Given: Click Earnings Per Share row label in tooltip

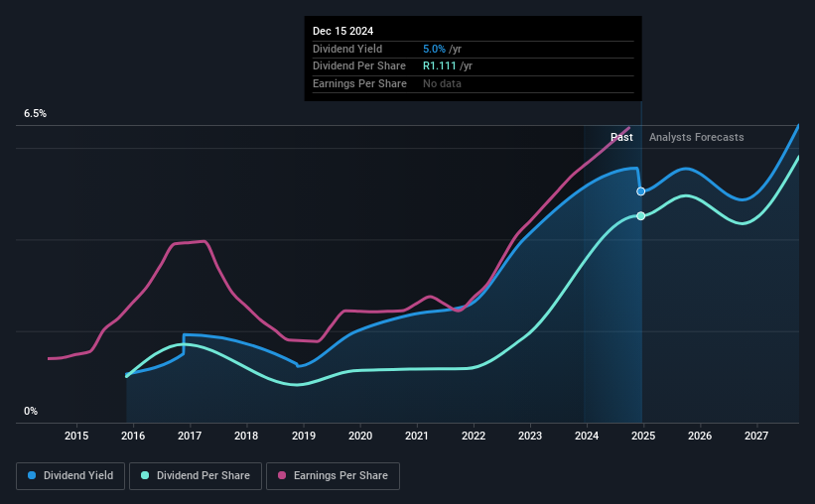Looking at the screenshot, I should click(359, 83).
